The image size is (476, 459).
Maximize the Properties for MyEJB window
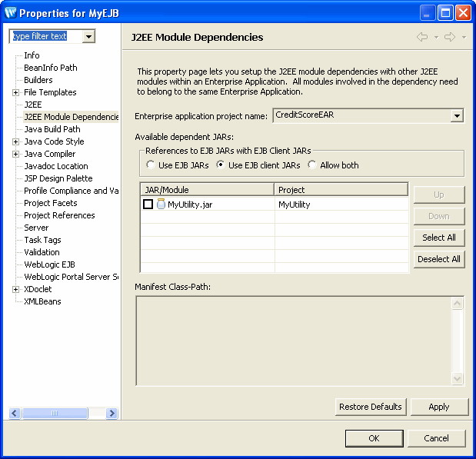pyautogui.click(x=445, y=13)
